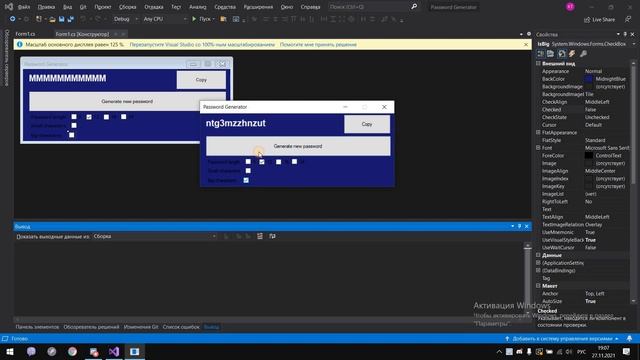
Task: Open the Windows Start menu
Action: 10,351
